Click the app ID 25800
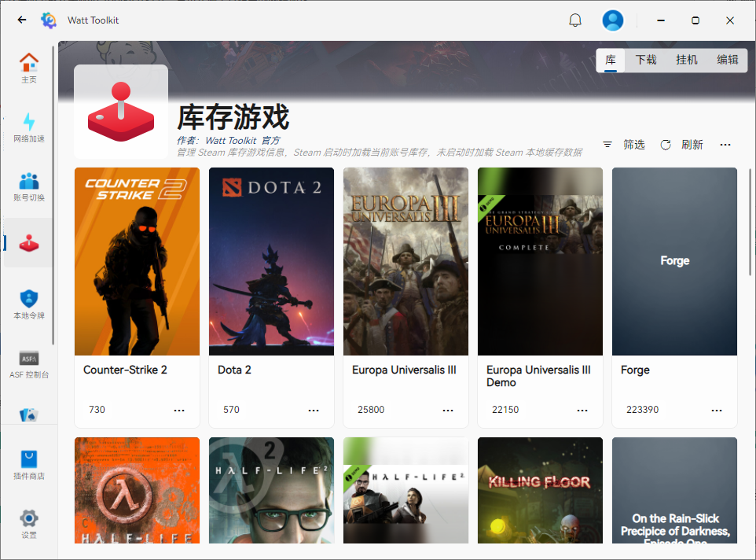756x560 pixels. (371, 410)
